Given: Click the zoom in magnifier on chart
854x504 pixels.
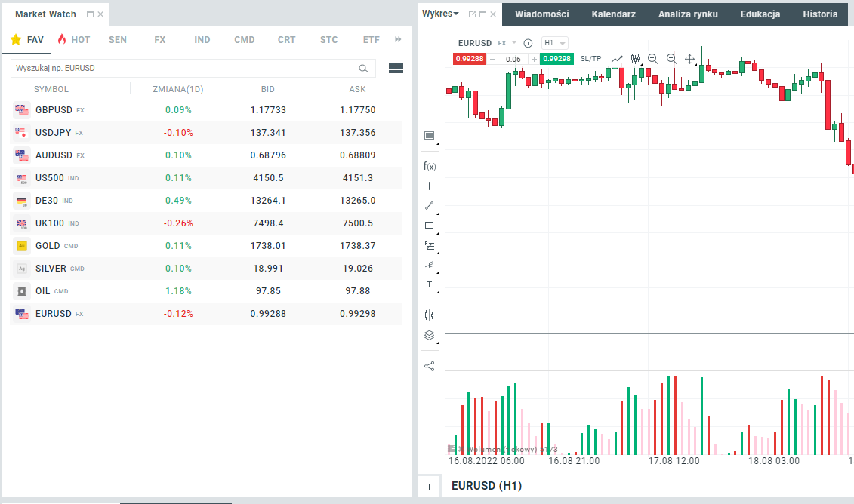Looking at the screenshot, I should pos(671,59).
